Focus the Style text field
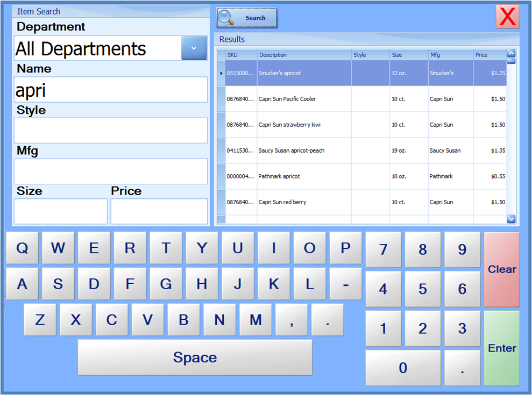 (x=110, y=131)
